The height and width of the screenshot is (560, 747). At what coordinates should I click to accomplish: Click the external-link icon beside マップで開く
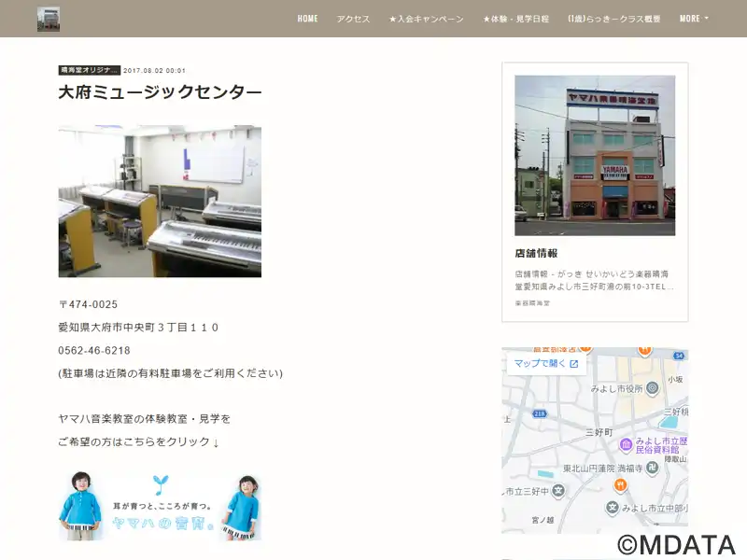[574, 364]
